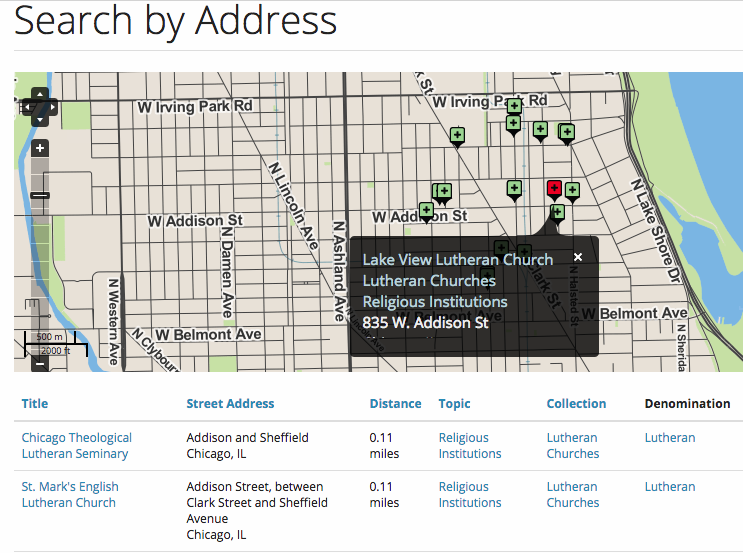Open Lutheran denomination in the Seminary row

670,437
